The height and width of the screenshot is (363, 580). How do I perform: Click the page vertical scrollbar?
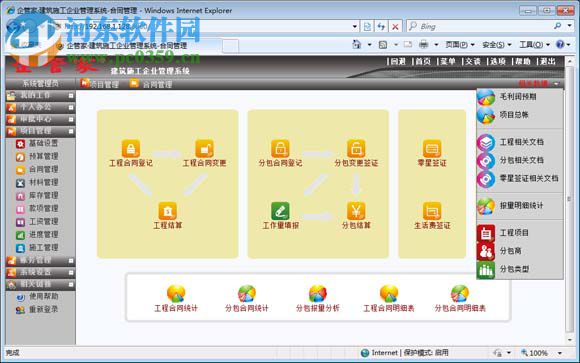pos(569,199)
